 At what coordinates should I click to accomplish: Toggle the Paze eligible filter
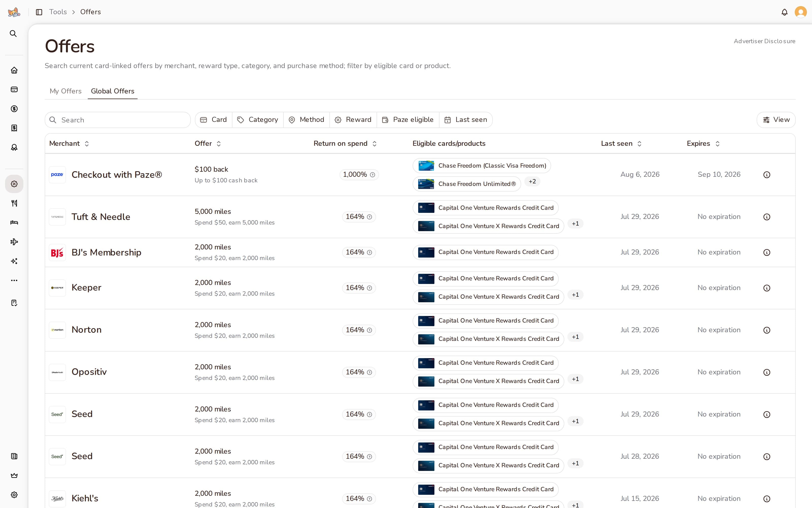408,120
